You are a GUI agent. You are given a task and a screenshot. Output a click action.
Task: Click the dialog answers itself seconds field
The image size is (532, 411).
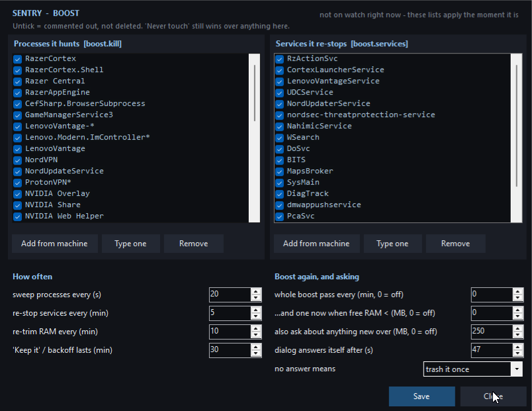coord(492,349)
